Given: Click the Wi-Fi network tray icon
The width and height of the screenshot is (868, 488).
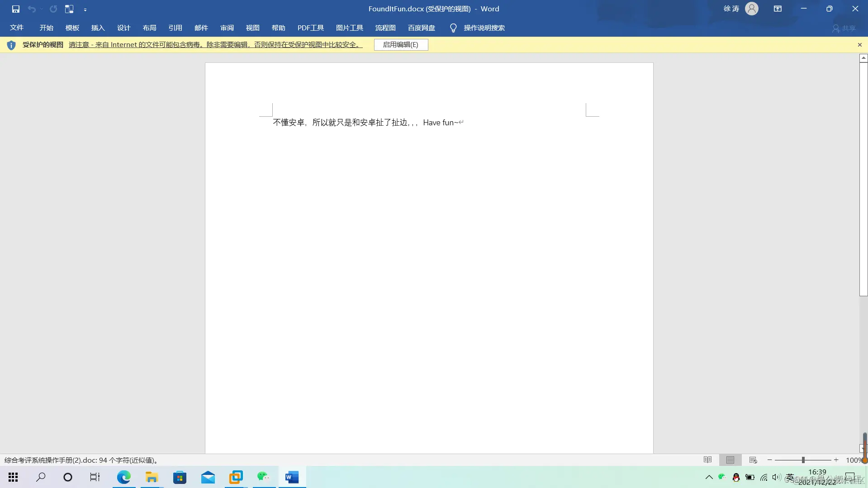Looking at the screenshot, I should coord(764,477).
